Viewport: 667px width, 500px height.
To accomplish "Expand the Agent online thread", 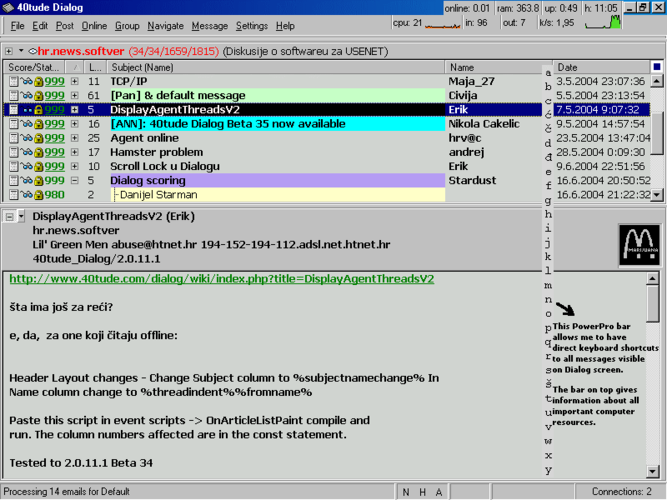I will click(74, 138).
